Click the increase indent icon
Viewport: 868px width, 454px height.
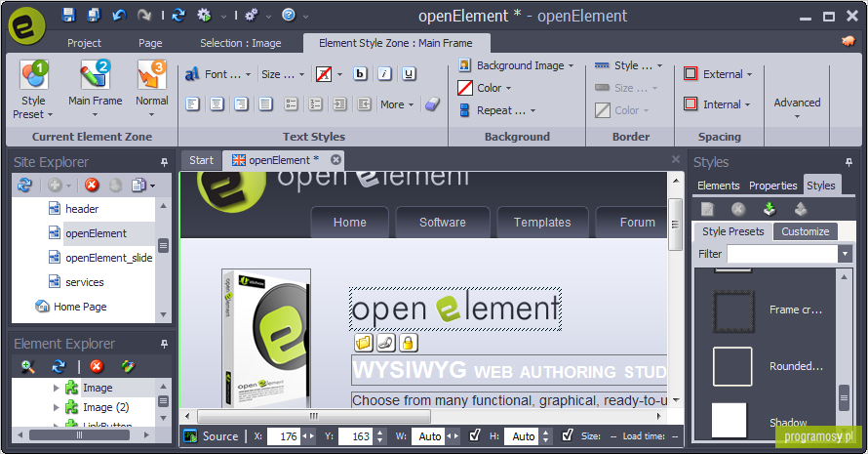click(x=339, y=103)
